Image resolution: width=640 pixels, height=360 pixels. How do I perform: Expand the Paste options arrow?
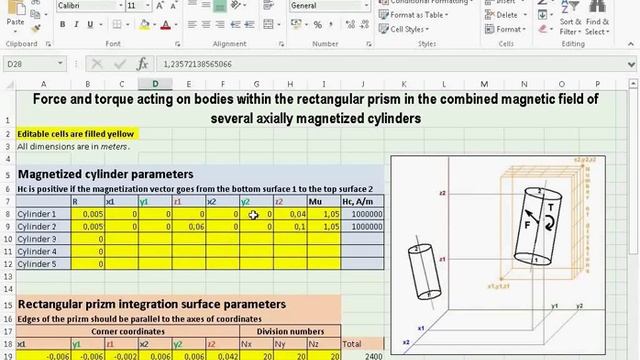[x=16, y=31]
